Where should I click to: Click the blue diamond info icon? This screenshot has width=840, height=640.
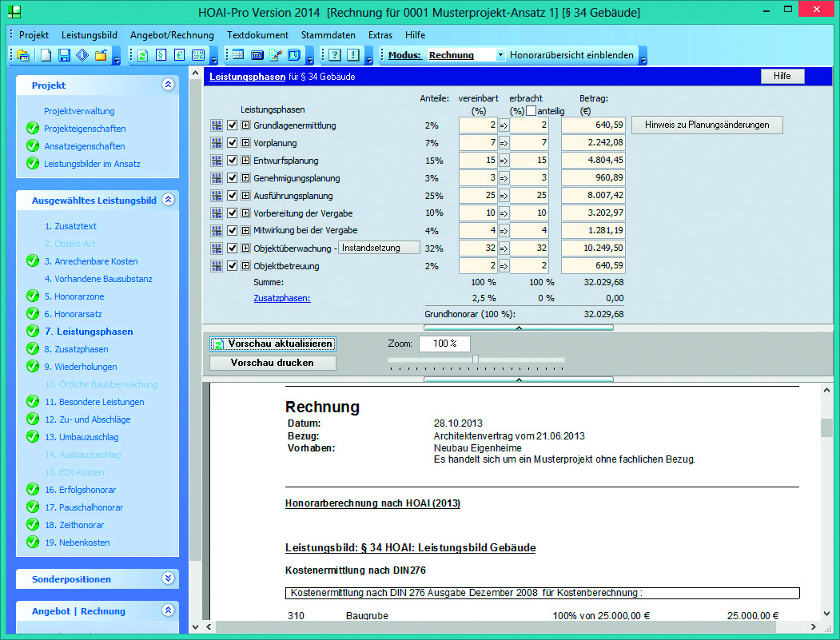pyautogui.click(x=82, y=54)
